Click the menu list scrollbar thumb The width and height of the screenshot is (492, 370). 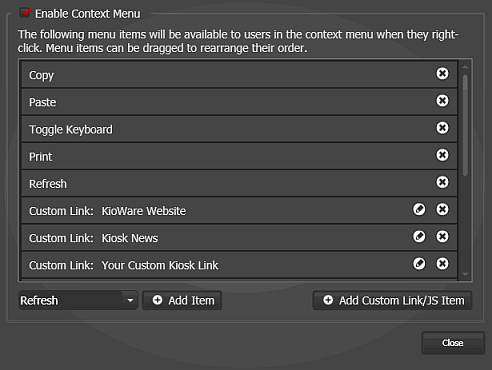click(465, 125)
